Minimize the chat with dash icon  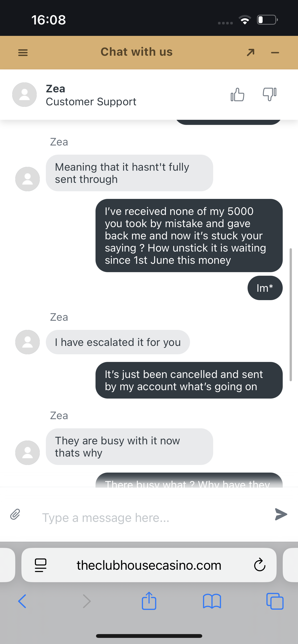coord(275,53)
